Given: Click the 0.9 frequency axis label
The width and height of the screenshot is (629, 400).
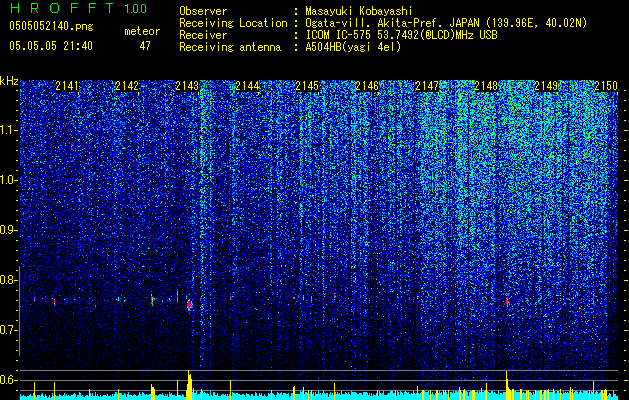Looking at the screenshot, I should pos(9,230).
